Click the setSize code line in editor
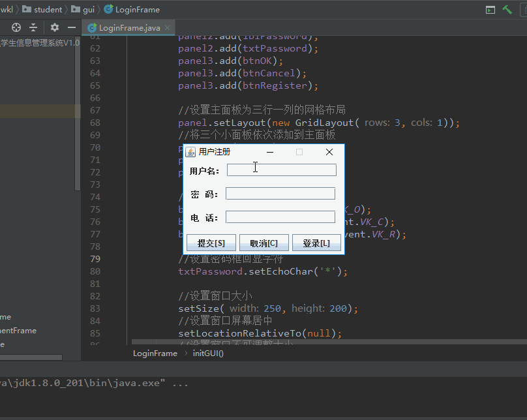The height and width of the screenshot is (420, 527). [x=268, y=308]
